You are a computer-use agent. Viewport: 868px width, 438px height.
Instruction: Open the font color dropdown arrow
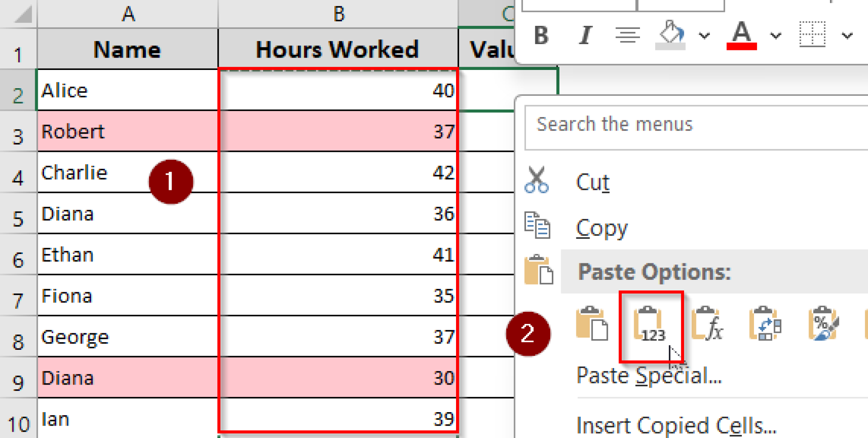click(x=774, y=36)
